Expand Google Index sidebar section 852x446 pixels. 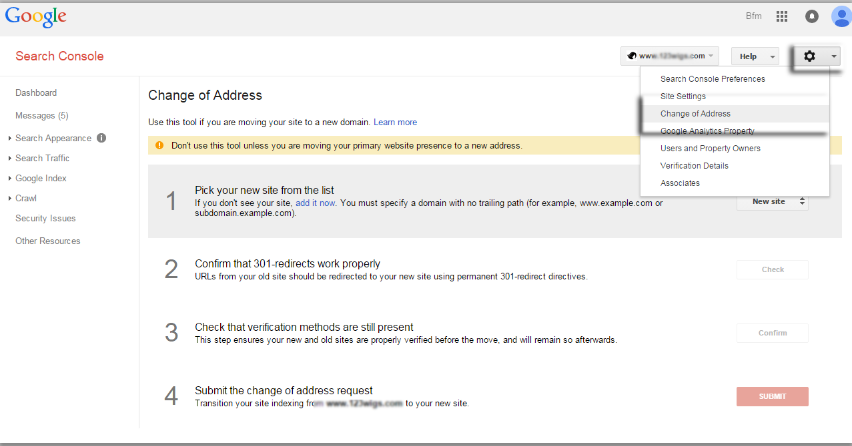coord(40,178)
